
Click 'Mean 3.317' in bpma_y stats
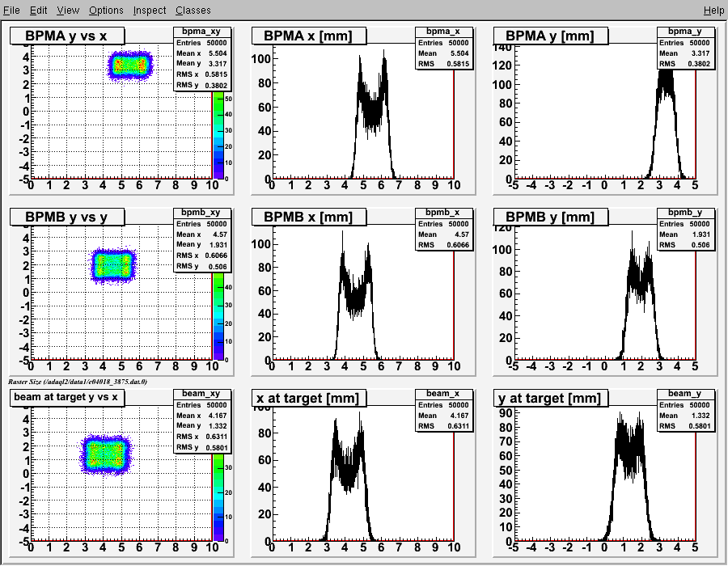tap(685, 53)
